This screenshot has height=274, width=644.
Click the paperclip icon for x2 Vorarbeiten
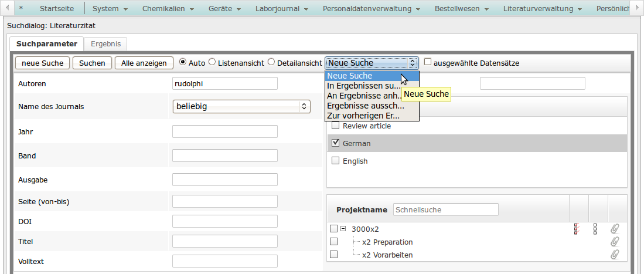(x=615, y=255)
